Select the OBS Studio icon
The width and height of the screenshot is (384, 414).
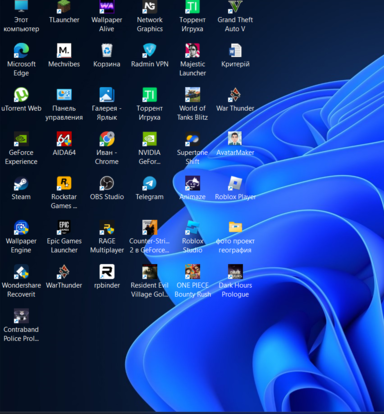click(x=107, y=184)
